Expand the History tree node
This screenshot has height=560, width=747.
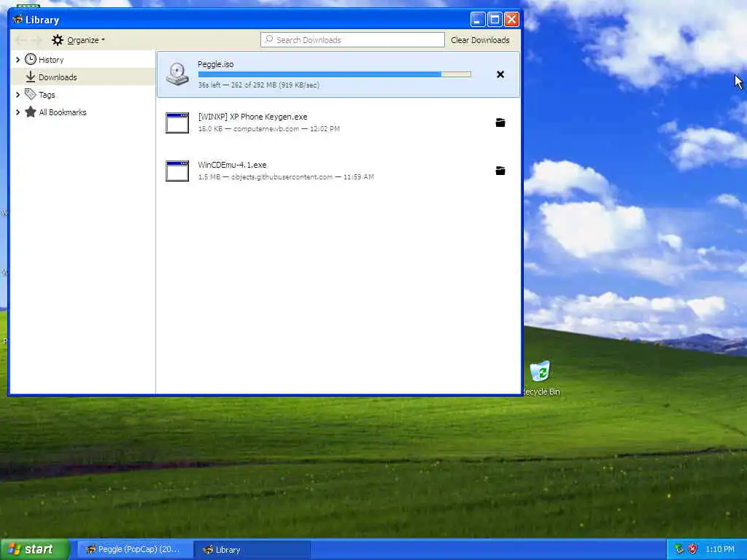(x=18, y=60)
